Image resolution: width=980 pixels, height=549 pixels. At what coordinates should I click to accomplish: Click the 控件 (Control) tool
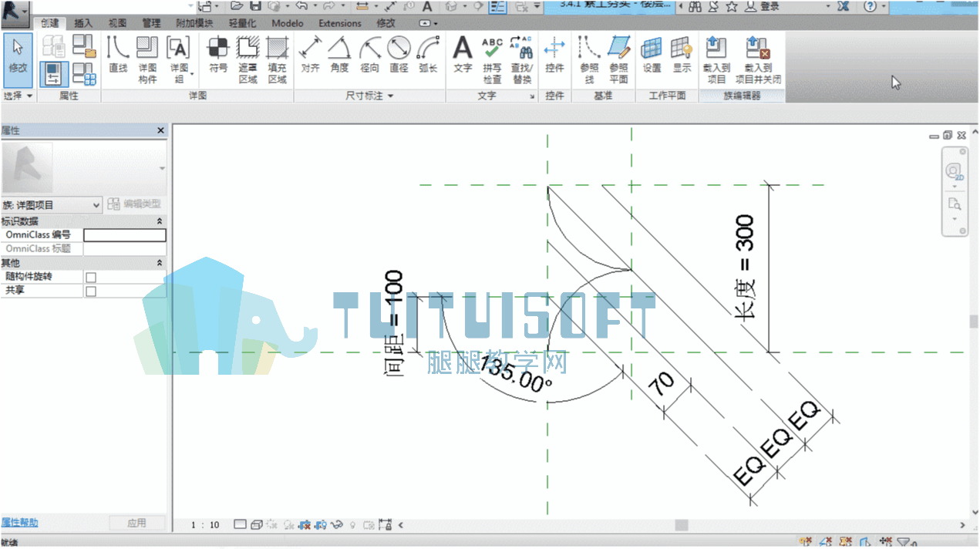click(x=554, y=56)
